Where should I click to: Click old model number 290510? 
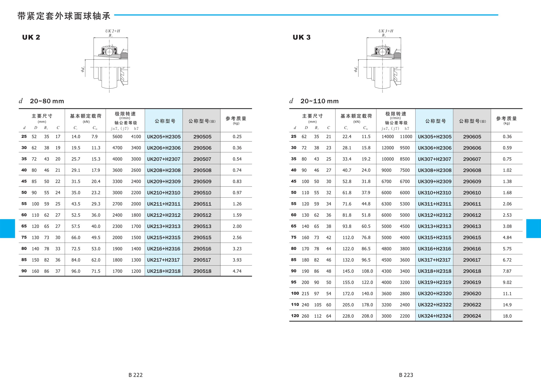pos(202,193)
